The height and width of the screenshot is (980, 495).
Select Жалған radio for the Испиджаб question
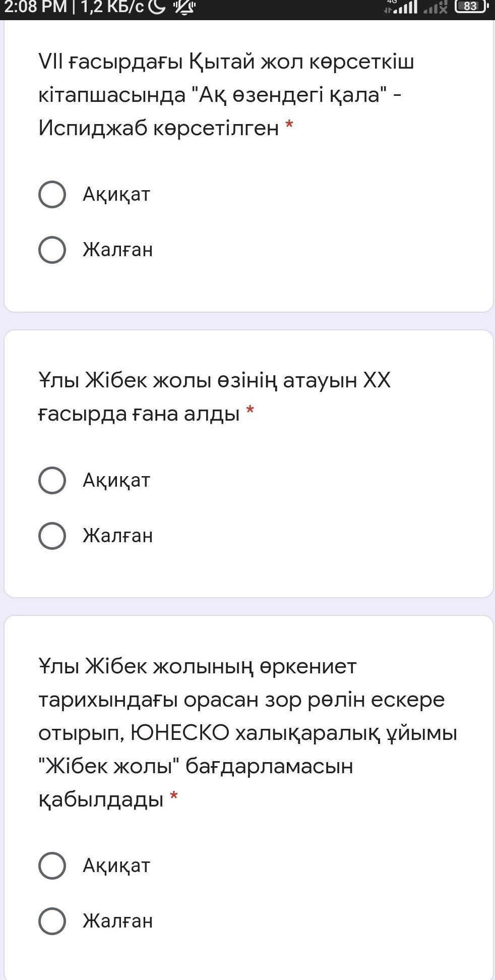click(52, 250)
